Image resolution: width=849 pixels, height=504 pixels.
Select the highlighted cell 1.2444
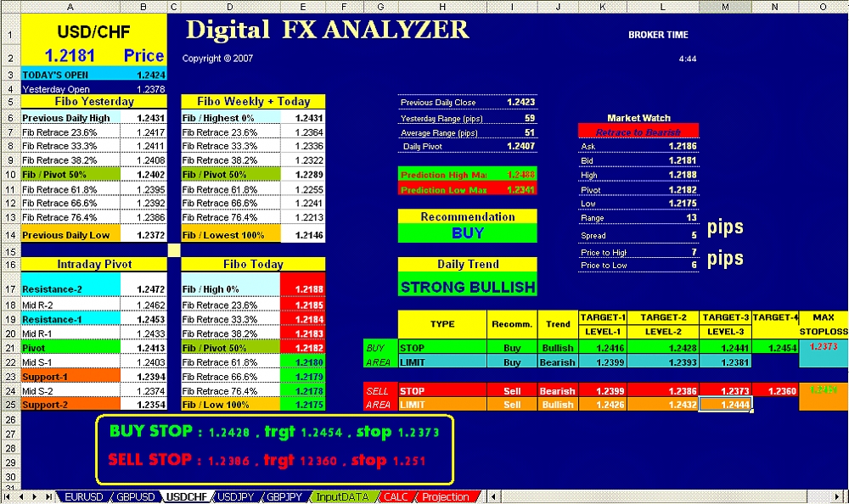pos(725,405)
